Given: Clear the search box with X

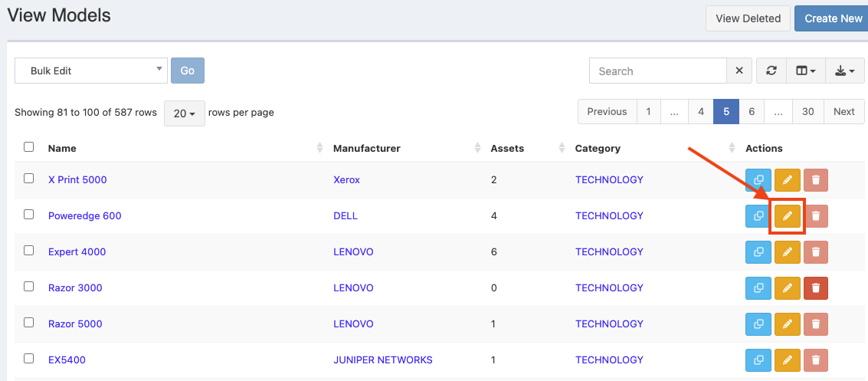Looking at the screenshot, I should click(x=739, y=71).
